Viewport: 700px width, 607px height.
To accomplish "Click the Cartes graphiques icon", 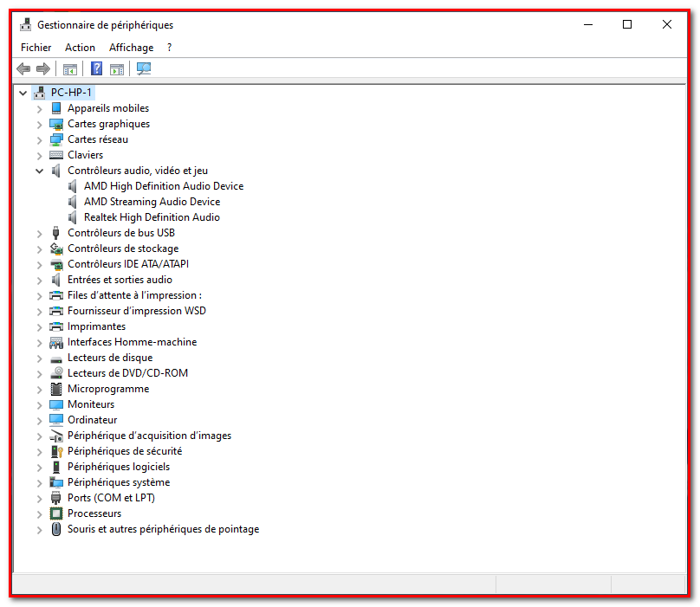I will tap(56, 124).
